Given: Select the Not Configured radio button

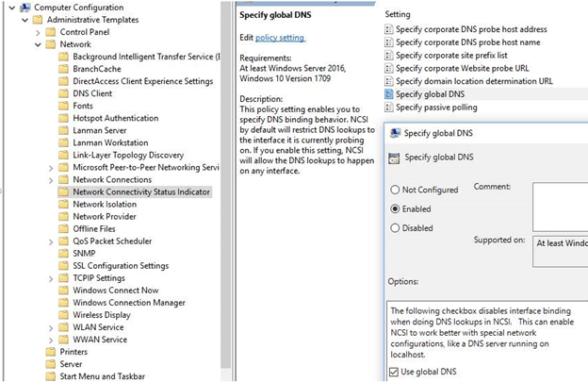Looking at the screenshot, I should (395, 190).
